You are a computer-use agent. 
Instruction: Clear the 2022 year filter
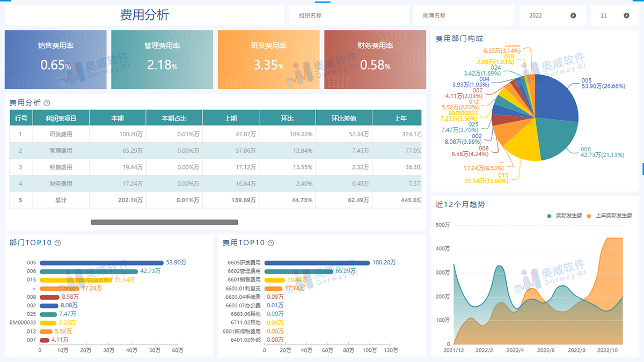(x=573, y=16)
